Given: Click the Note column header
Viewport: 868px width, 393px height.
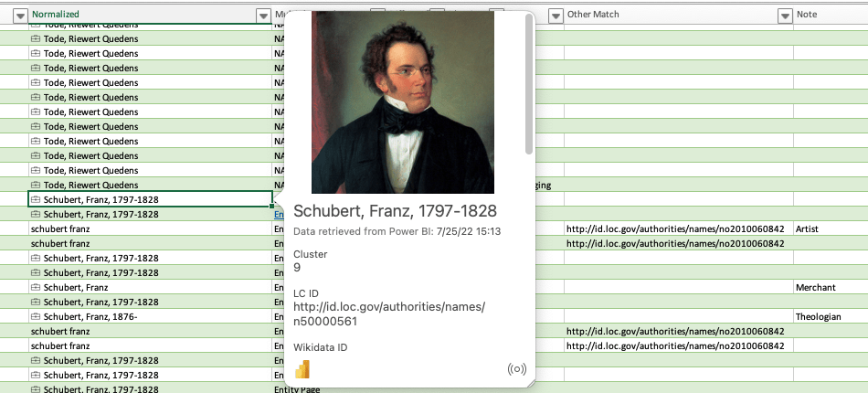Looking at the screenshot, I should tap(807, 15).
